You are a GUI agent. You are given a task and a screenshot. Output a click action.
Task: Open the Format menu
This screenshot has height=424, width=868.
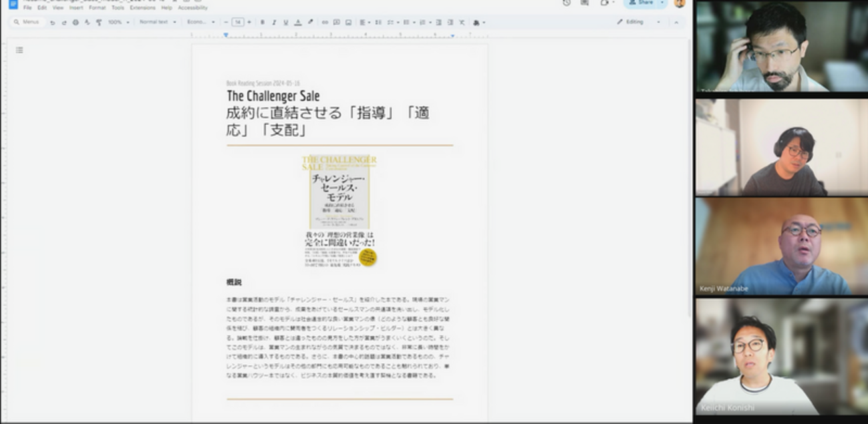[x=98, y=8]
